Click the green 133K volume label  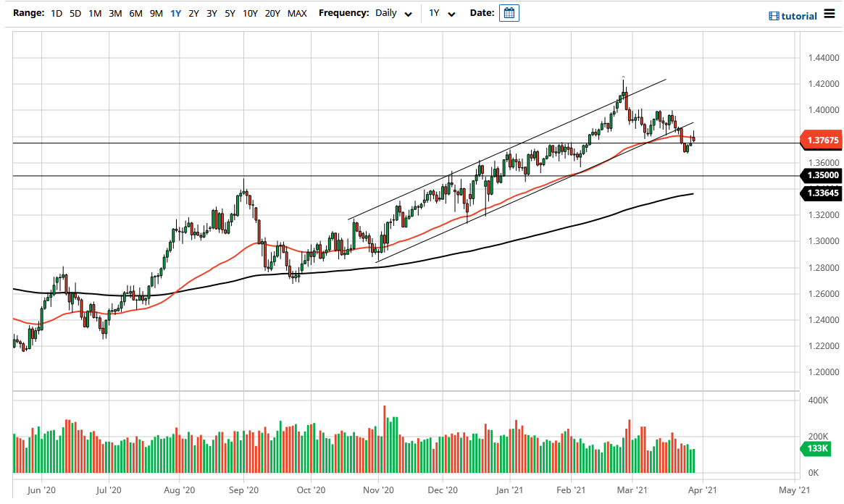[x=814, y=449]
